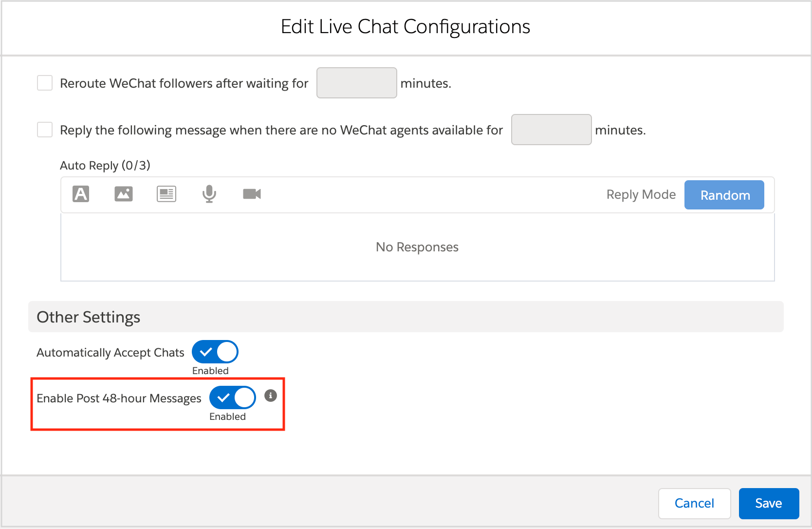The image size is (812, 529).
Task: Click info icon beside Post 48-hour Messages
Action: [x=271, y=396]
